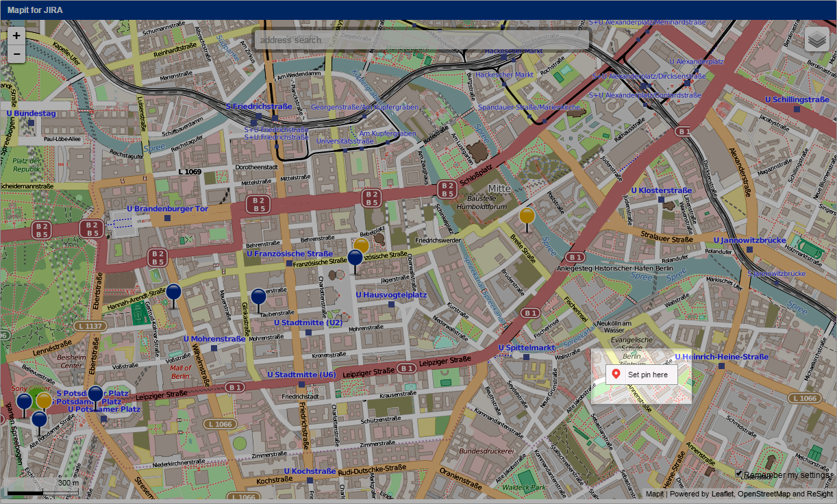Click red marker icon in pin popup

(616, 375)
